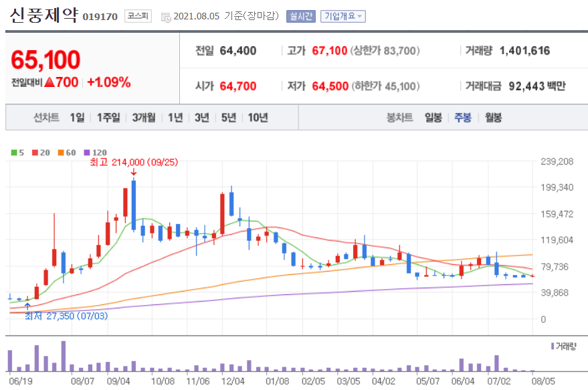Click the calendar icon beside 2021.08.05

(x=166, y=17)
